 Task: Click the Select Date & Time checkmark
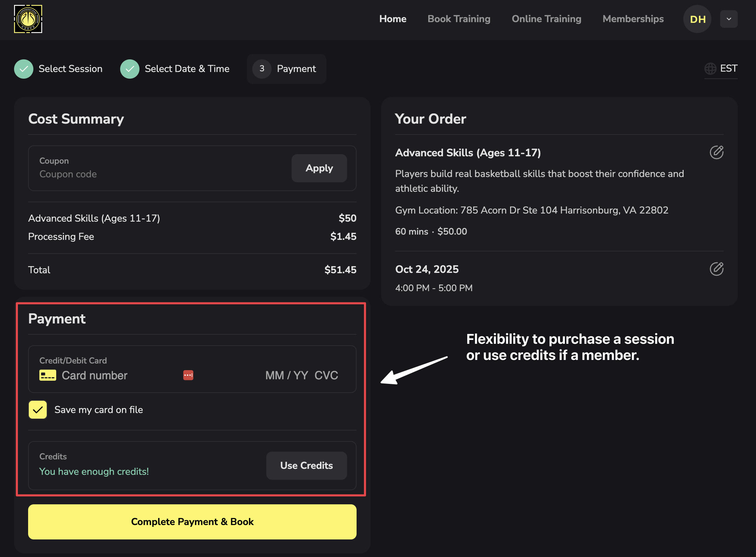click(130, 69)
